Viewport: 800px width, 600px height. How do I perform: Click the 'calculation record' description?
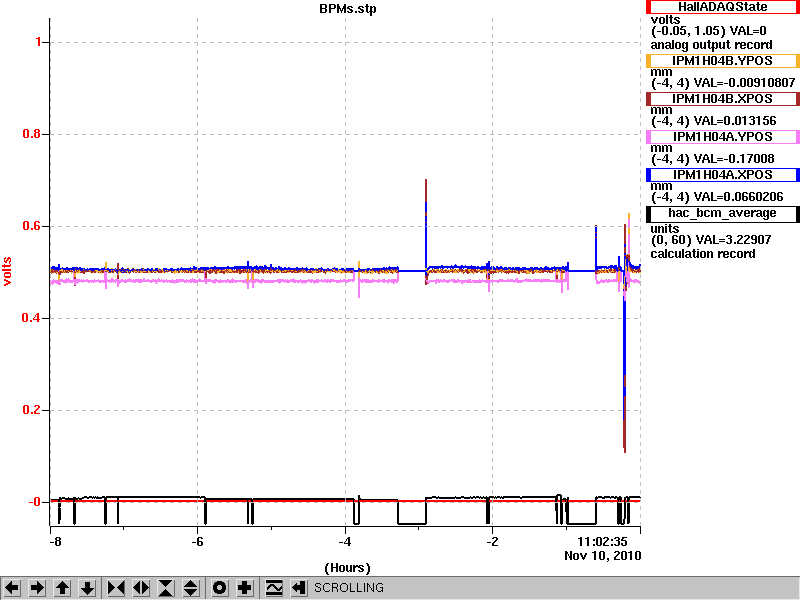[x=703, y=254]
